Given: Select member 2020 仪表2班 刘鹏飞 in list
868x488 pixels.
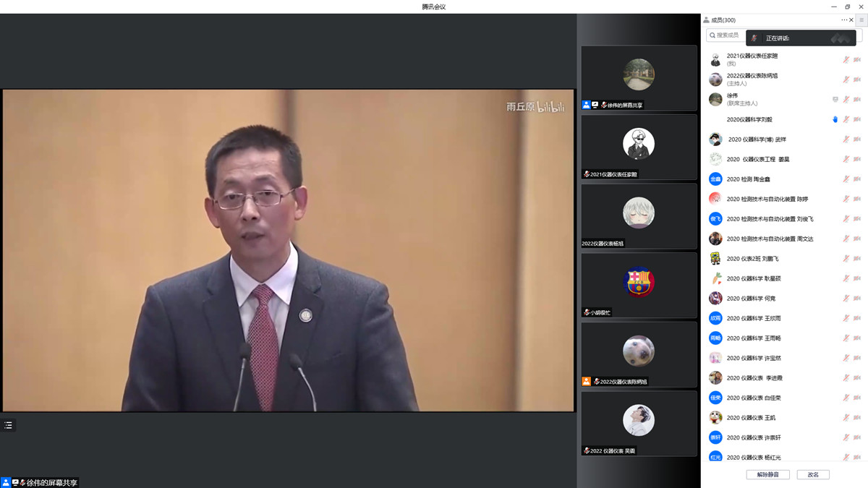Looking at the screenshot, I should (x=752, y=259).
